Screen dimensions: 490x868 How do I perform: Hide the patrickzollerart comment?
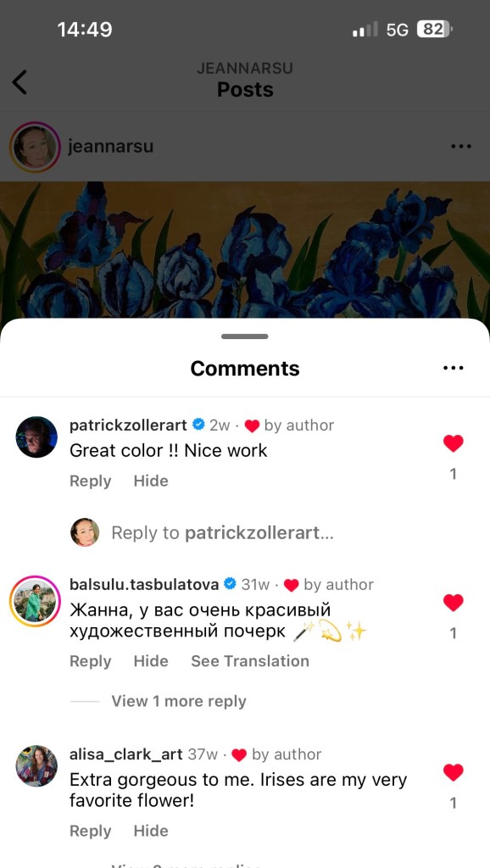[x=151, y=481]
